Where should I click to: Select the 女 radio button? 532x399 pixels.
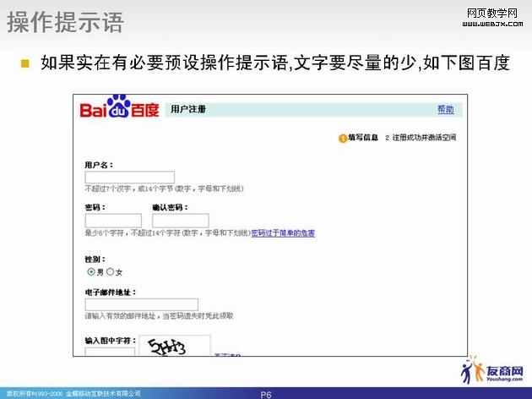click(x=110, y=272)
